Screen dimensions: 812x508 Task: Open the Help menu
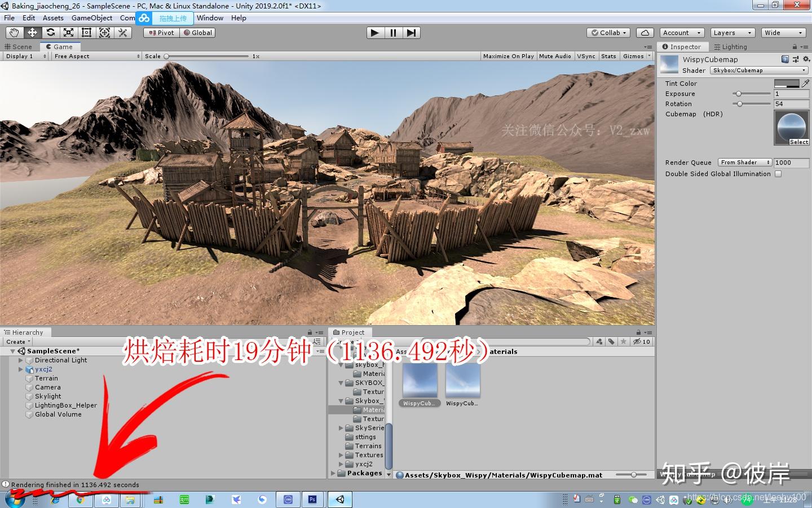point(239,18)
